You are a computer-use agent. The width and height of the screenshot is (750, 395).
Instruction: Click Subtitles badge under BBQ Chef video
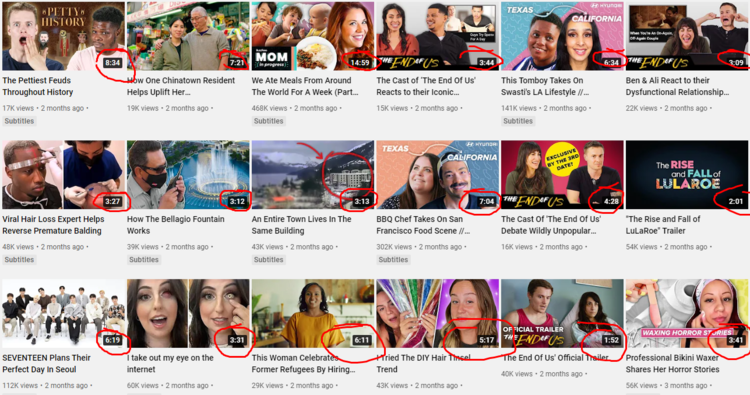[x=393, y=260]
